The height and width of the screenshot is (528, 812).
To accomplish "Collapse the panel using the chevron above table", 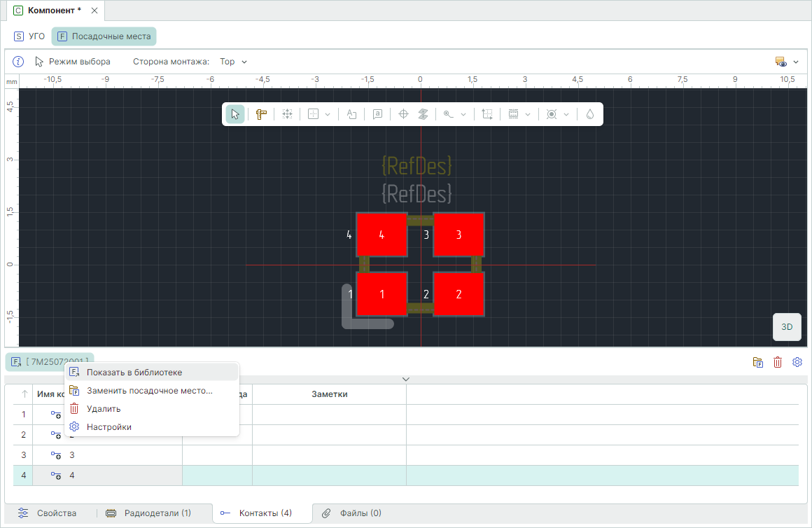I will (406, 379).
